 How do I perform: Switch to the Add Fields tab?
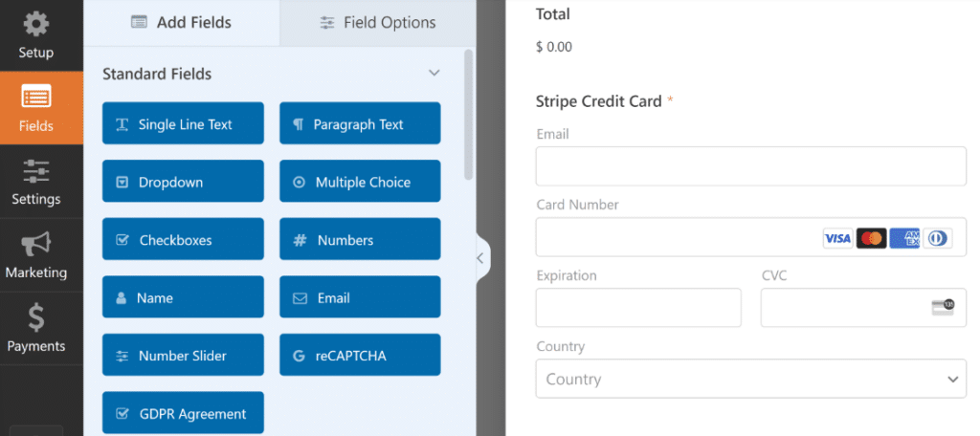(181, 22)
